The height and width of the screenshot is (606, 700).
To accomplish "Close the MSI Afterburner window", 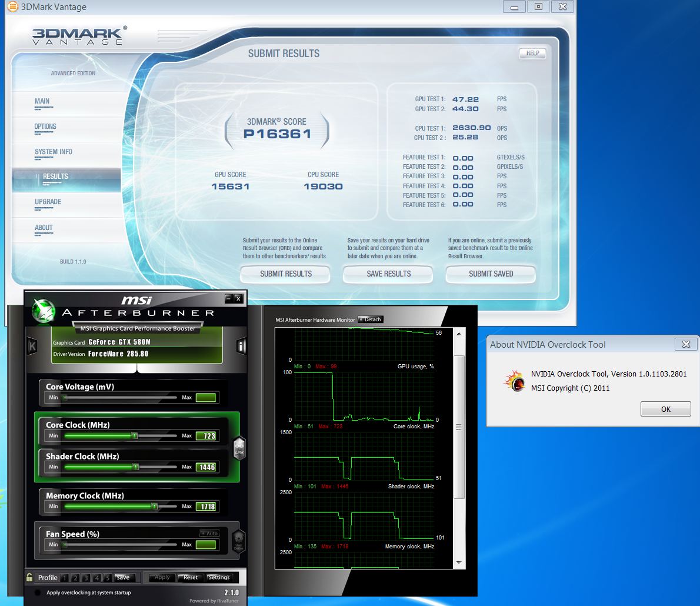I will [x=238, y=298].
